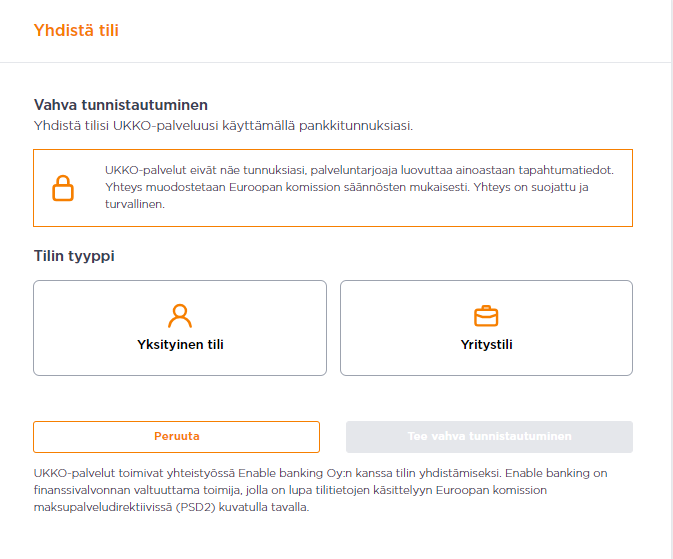Click the Tee vahva tunnistautuminen button
673x559 pixels.
tap(489, 437)
